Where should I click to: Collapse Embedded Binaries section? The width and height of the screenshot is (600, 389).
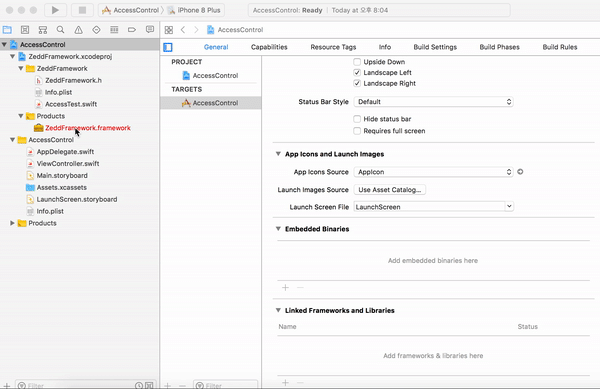pyautogui.click(x=278, y=229)
